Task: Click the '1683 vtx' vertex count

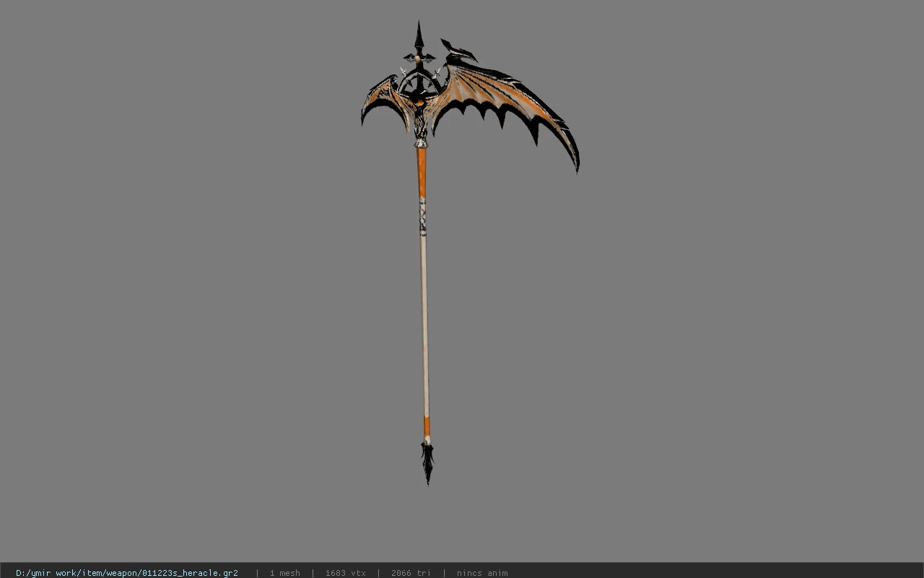Action: click(x=345, y=573)
